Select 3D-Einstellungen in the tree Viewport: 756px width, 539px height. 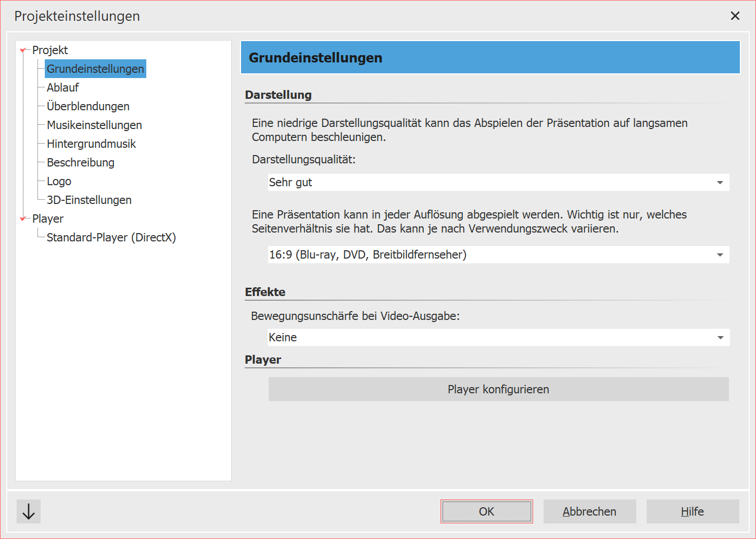coord(89,200)
